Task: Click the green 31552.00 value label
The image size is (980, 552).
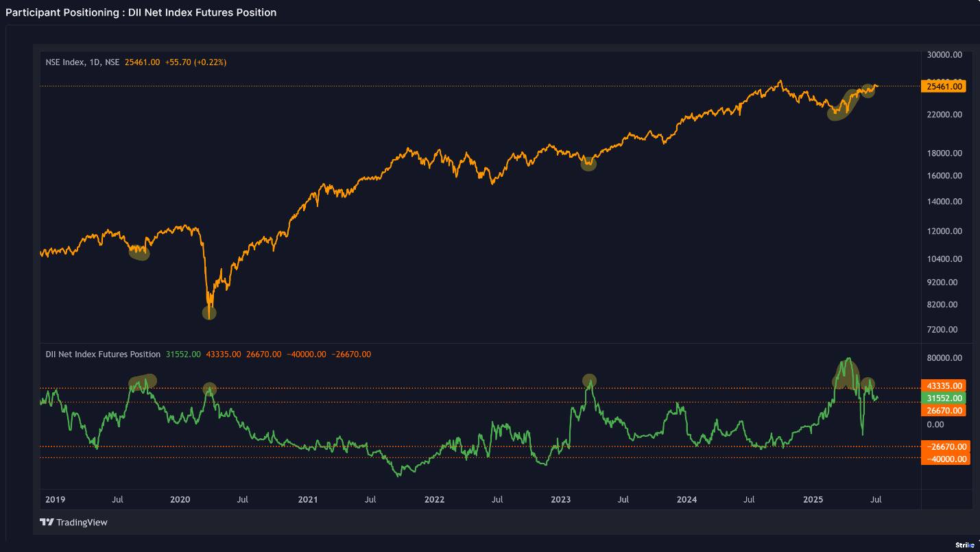Action: [944, 398]
